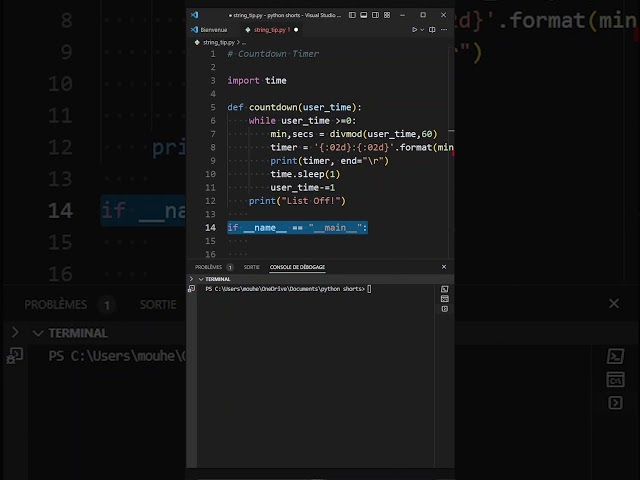The height and width of the screenshot is (480, 640).
Task: Run the Python file with the play icon
Action: (414, 30)
